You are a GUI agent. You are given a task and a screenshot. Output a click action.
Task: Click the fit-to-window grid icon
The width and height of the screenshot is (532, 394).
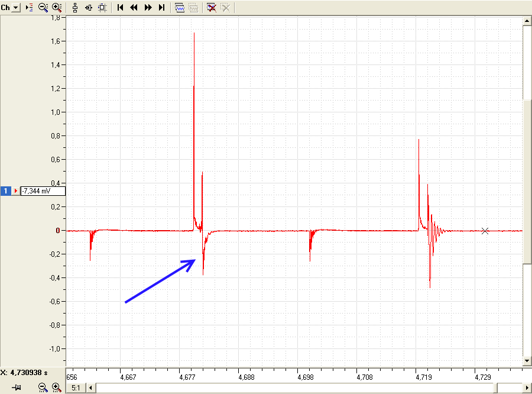pyautogui.click(x=102, y=8)
